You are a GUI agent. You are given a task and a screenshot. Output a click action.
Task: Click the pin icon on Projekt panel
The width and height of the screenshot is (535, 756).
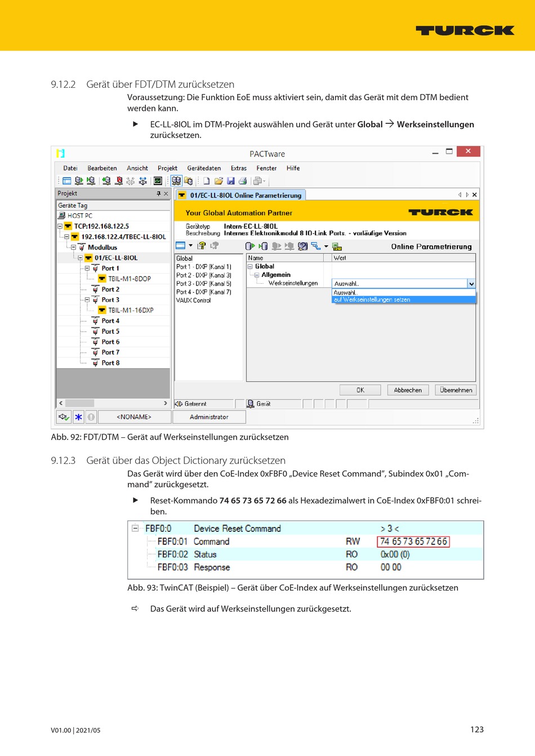158,194
